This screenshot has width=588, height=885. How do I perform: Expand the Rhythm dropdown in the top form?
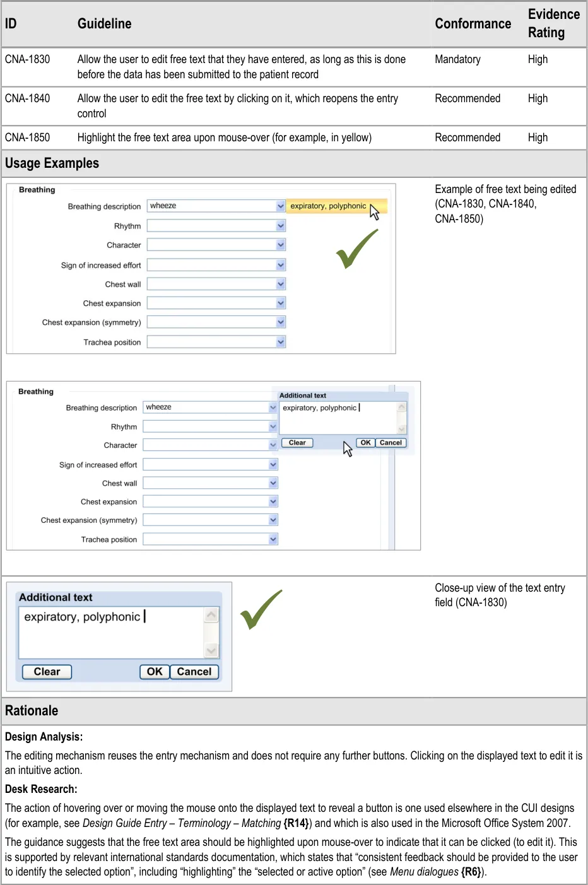pos(281,226)
